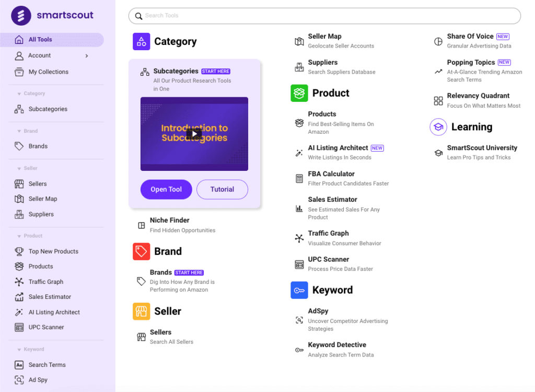This screenshot has height=392, width=535.
Task: Select All Tools in the sidebar
Action: click(x=52, y=40)
